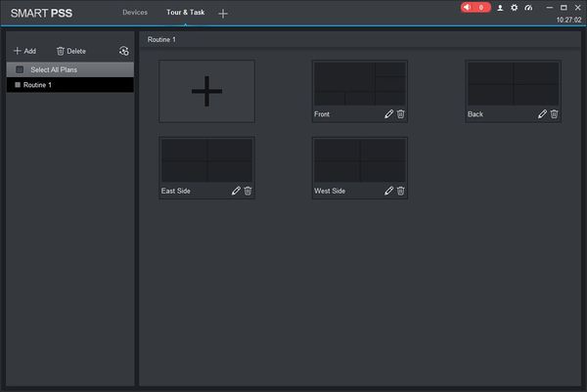Screen dimensions: 587x392
Task: Edit the West Side task
Action: (x=389, y=191)
